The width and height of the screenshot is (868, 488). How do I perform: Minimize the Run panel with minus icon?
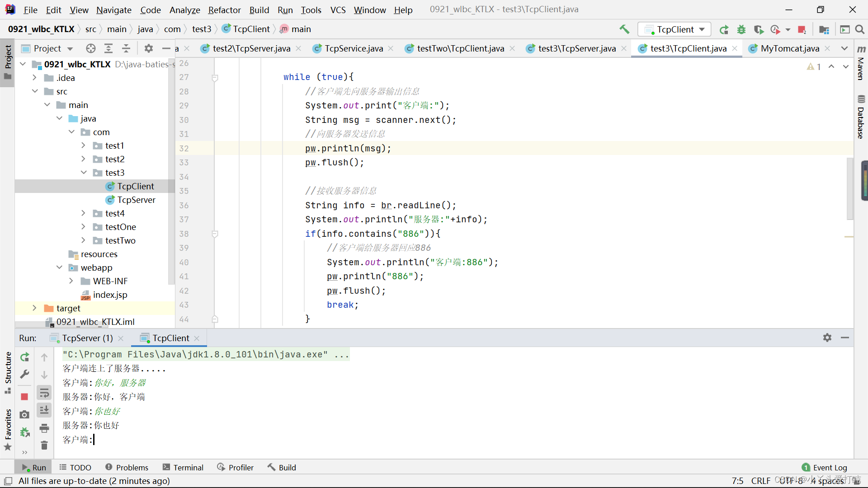click(x=845, y=338)
